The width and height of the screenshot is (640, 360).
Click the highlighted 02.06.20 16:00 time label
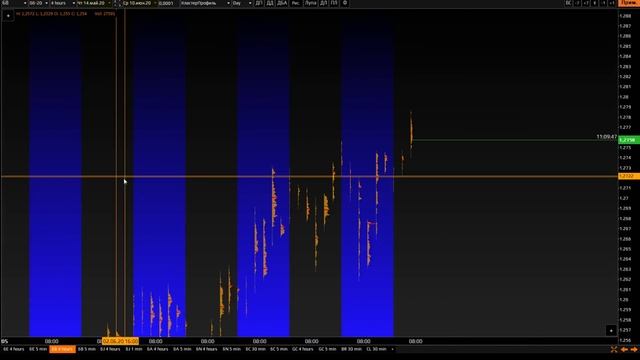(x=120, y=341)
